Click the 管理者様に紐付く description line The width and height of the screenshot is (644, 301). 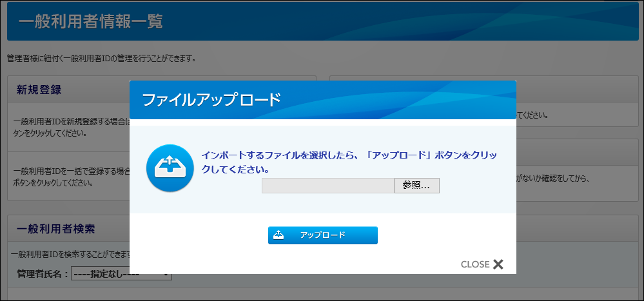tap(101, 59)
